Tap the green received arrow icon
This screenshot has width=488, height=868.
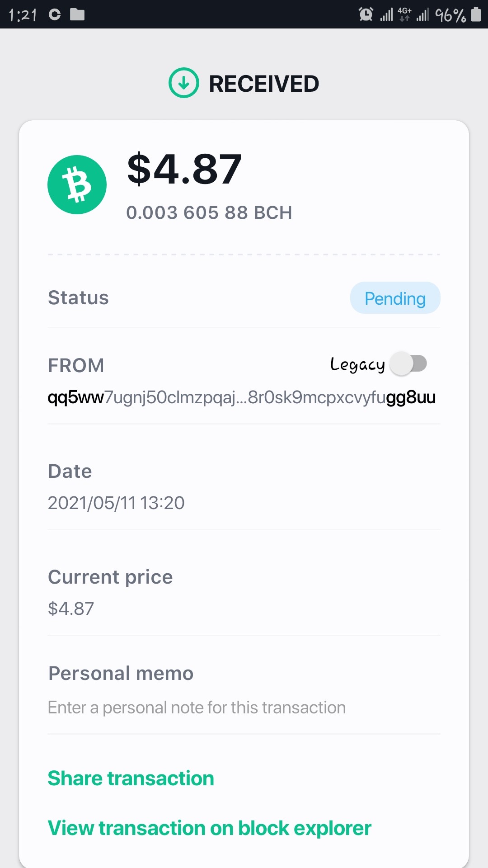click(183, 83)
